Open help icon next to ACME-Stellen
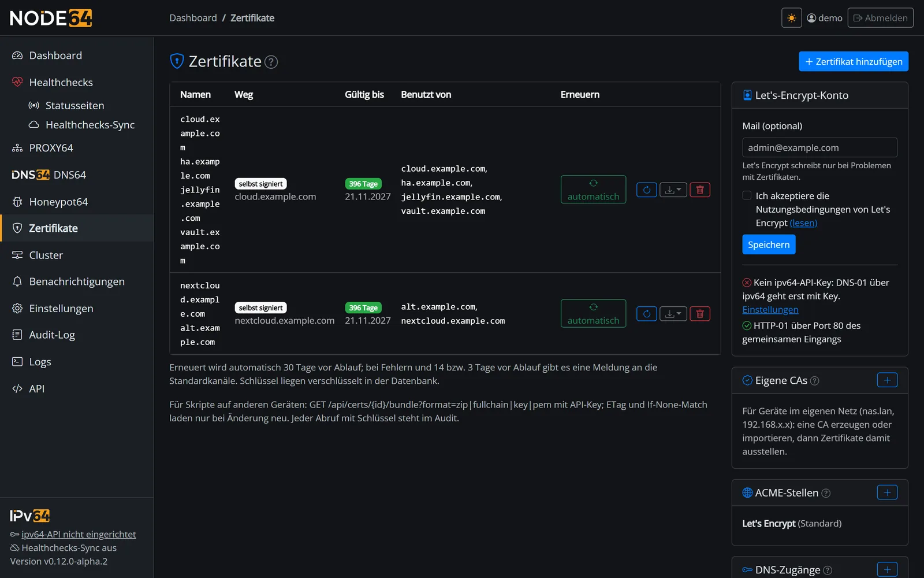This screenshot has height=578, width=924. (x=826, y=493)
